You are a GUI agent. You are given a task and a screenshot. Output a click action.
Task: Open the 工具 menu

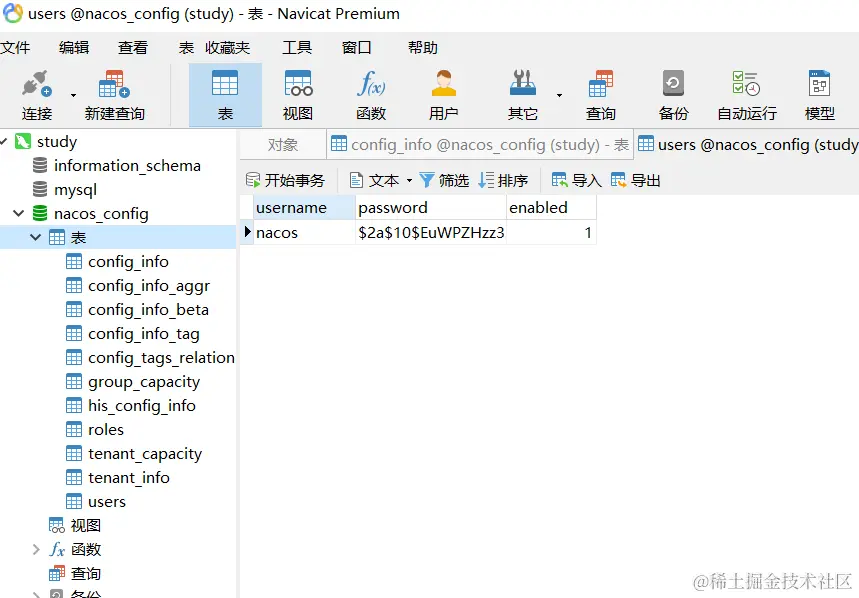(297, 48)
